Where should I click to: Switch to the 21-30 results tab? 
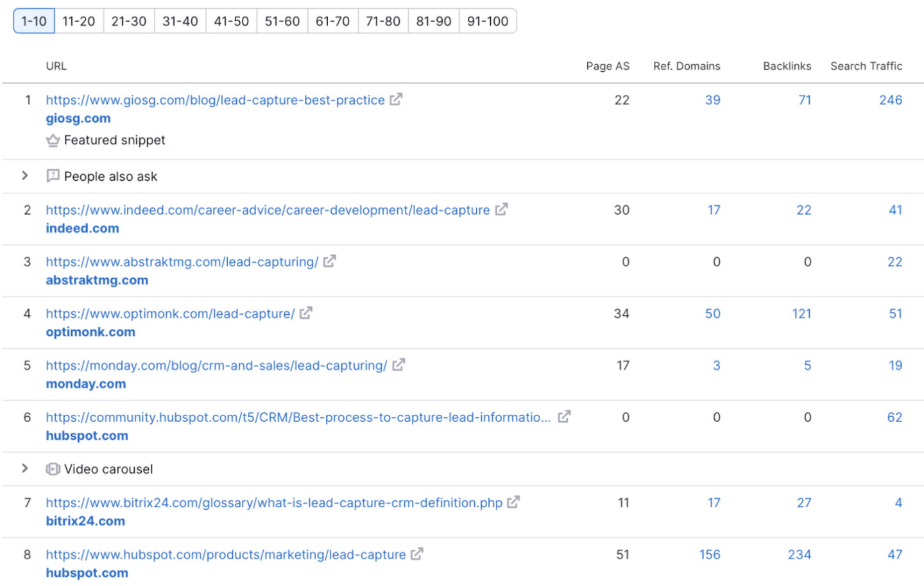coord(129,21)
